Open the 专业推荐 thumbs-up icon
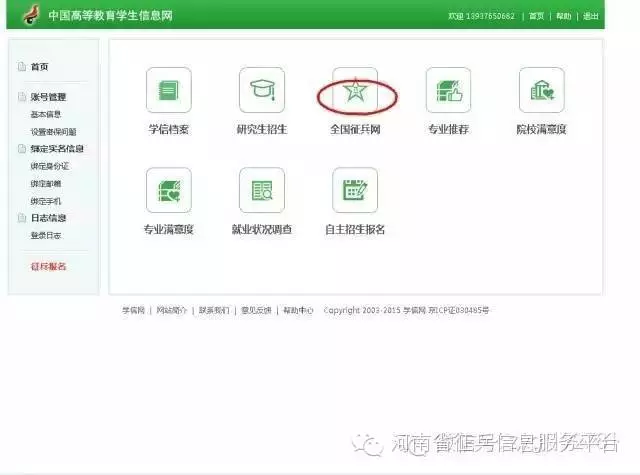 448,90
